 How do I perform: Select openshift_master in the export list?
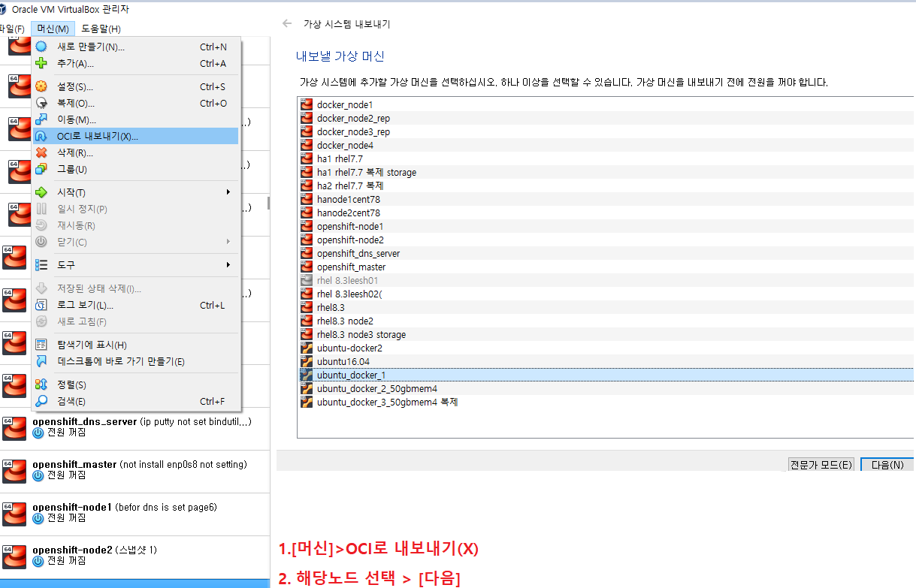(606, 267)
